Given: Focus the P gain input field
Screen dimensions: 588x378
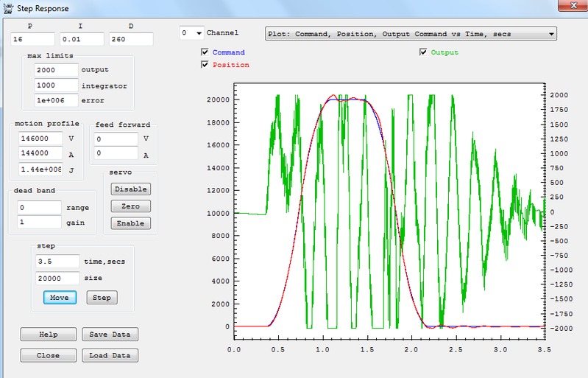Looking at the screenshot, I should point(32,39).
